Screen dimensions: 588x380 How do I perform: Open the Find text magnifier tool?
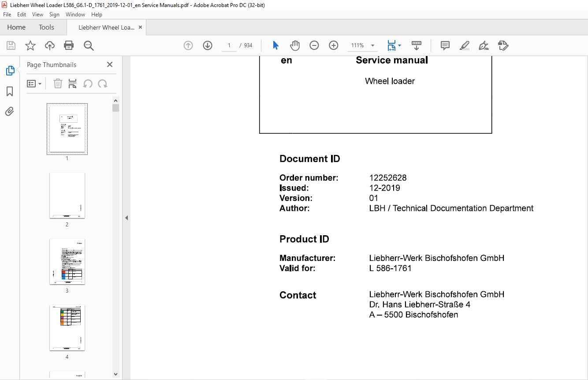pyautogui.click(x=89, y=45)
